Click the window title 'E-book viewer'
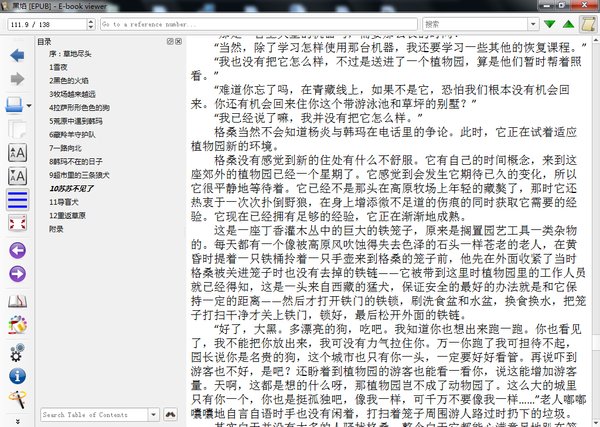 (x=82, y=6)
